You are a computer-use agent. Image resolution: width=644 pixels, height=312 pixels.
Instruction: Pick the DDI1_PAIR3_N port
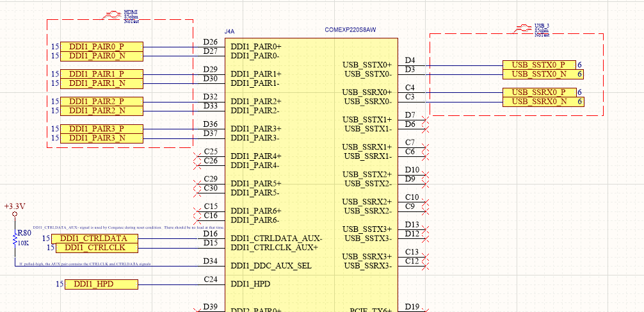(101, 138)
